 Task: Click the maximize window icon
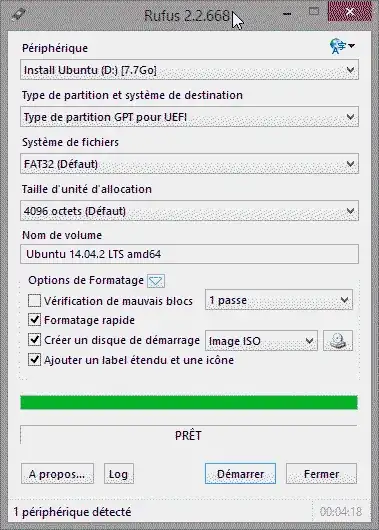click(314, 12)
